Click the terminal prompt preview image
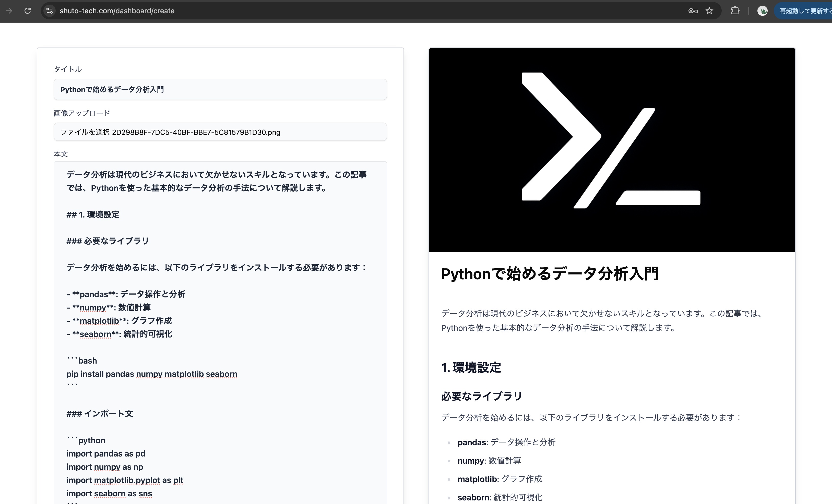 612,150
